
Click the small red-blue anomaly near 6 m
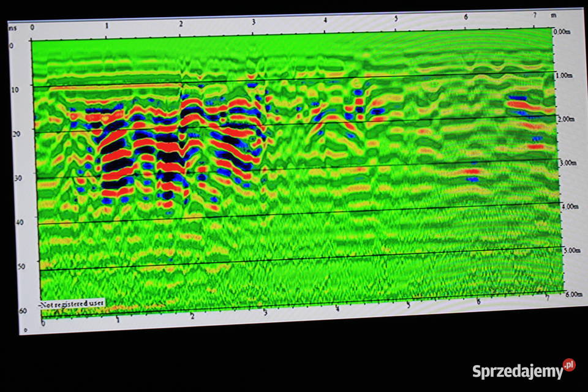click(472, 176)
